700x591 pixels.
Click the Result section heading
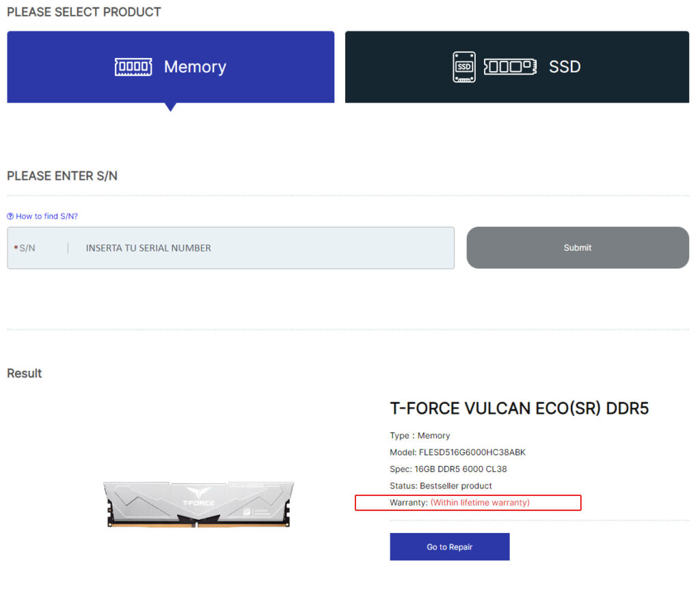tap(25, 374)
